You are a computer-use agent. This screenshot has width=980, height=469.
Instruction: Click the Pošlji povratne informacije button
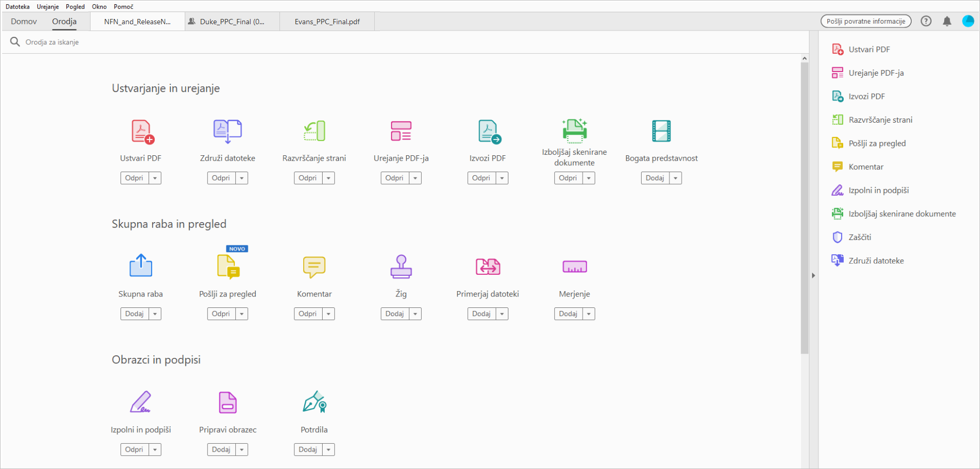[866, 21]
